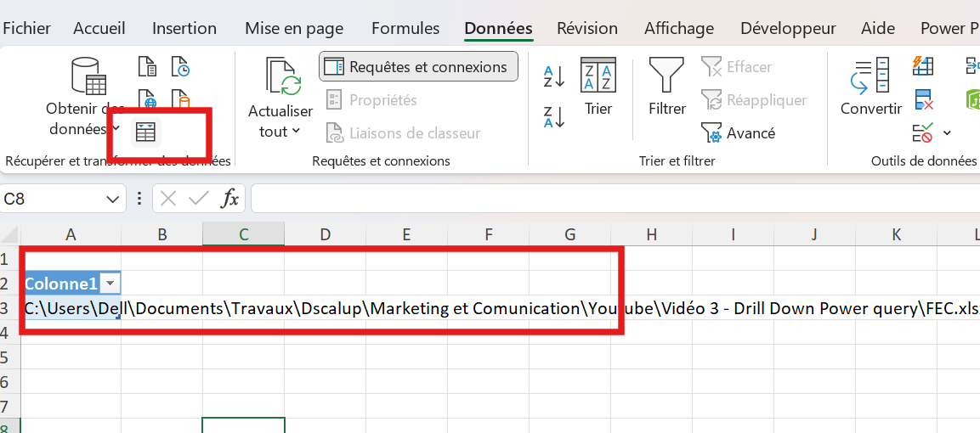Click the fx insert function icon

(230, 199)
